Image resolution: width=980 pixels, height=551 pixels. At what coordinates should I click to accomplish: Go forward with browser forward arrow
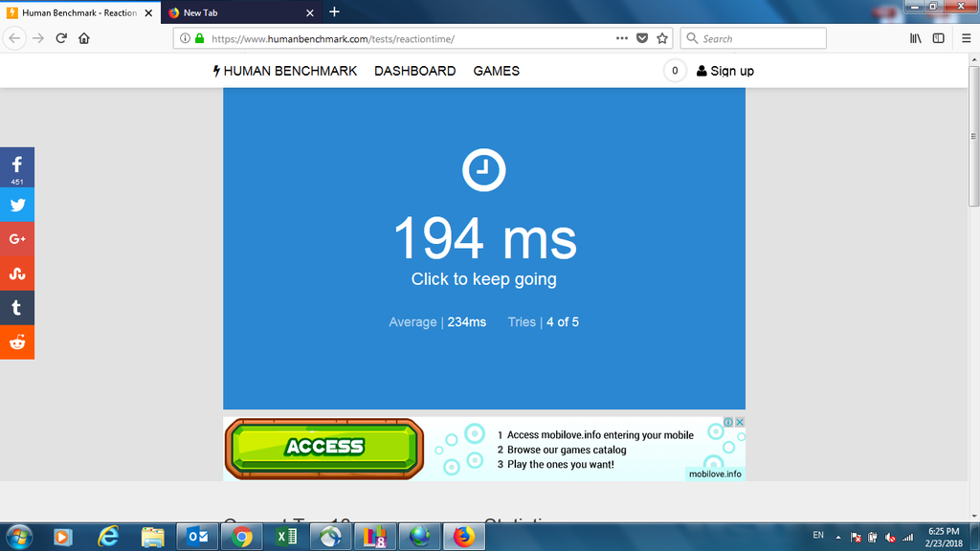38,38
